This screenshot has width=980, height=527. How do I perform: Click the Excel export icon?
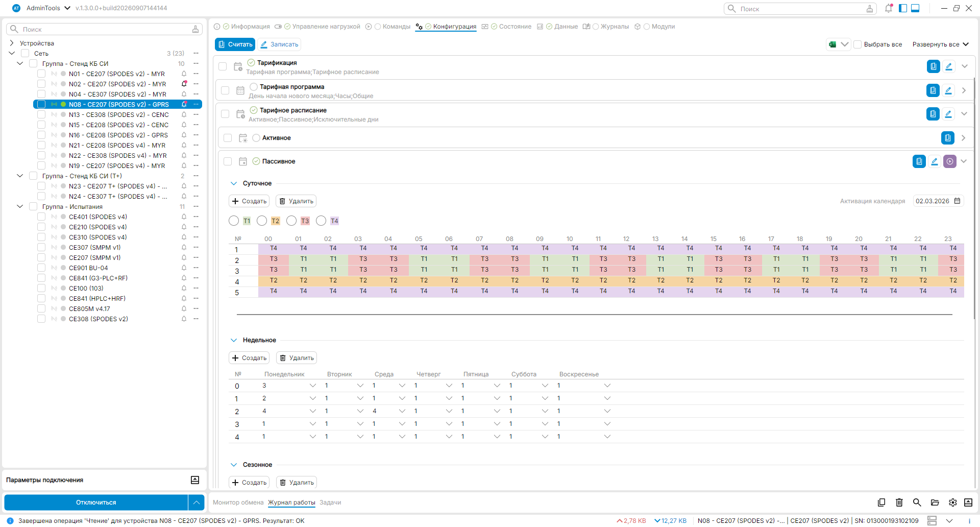tap(832, 44)
